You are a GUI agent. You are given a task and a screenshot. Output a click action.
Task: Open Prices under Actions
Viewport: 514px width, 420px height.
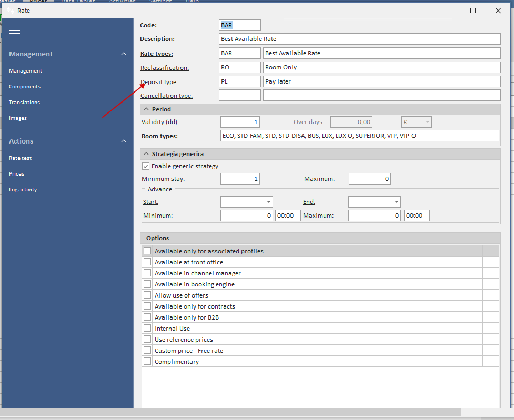coord(16,173)
